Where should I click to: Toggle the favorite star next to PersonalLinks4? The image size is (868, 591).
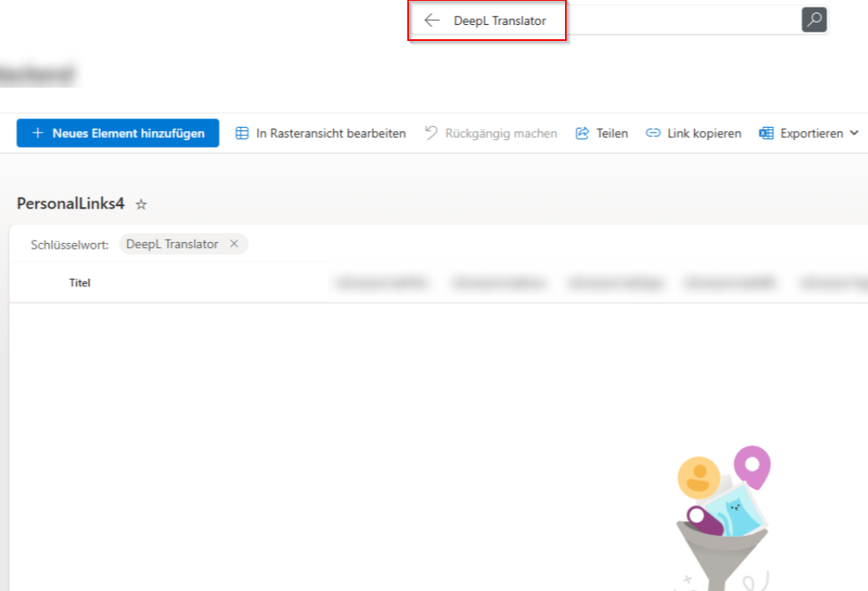[140, 204]
